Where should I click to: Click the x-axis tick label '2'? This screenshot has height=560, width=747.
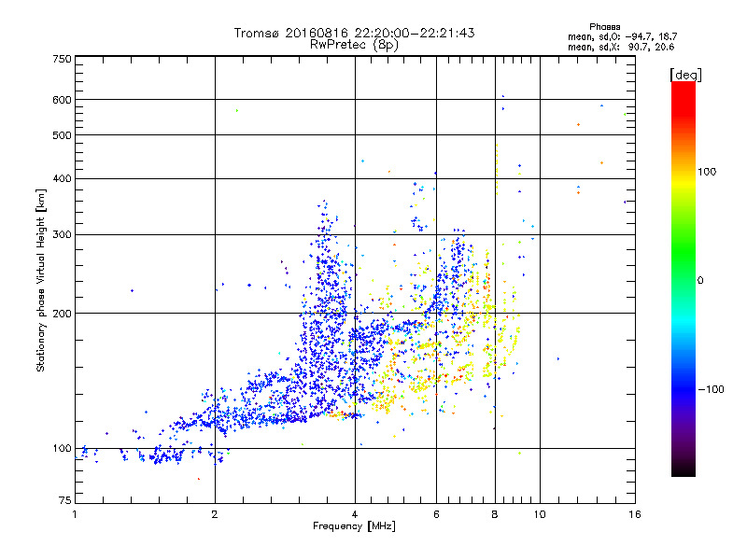[215, 514]
